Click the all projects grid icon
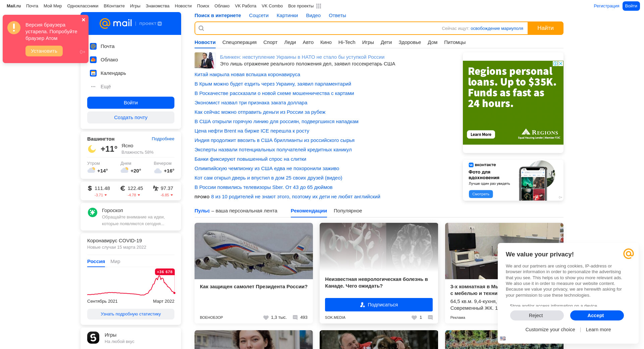Viewport: 644px width, 349px height. [x=319, y=6]
